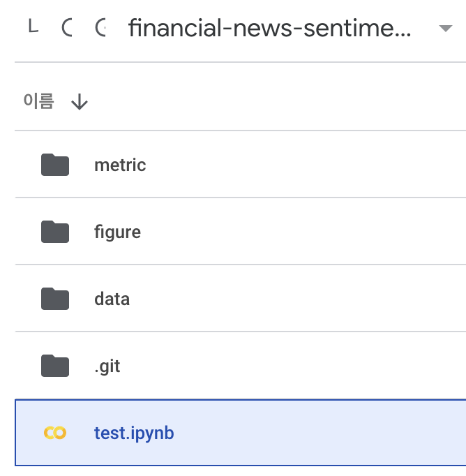The image size is (466, 476).
Task: Click empty space in highlighted test.ipynb row
Action: pos(319,433)
